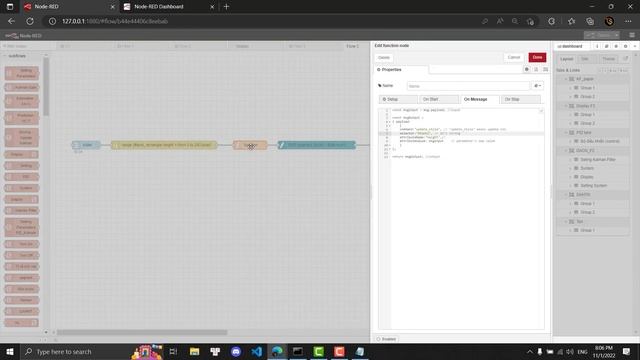The image size is (640, 360).
Task: Focus the node Name input field
Action: 468,86
